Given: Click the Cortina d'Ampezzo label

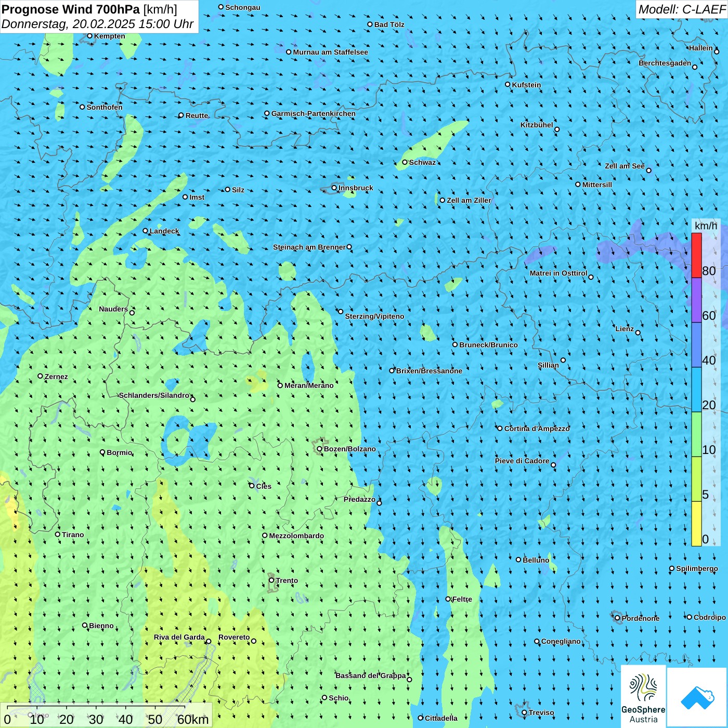Looking at the screenshot, I should [x=537, y=428].
